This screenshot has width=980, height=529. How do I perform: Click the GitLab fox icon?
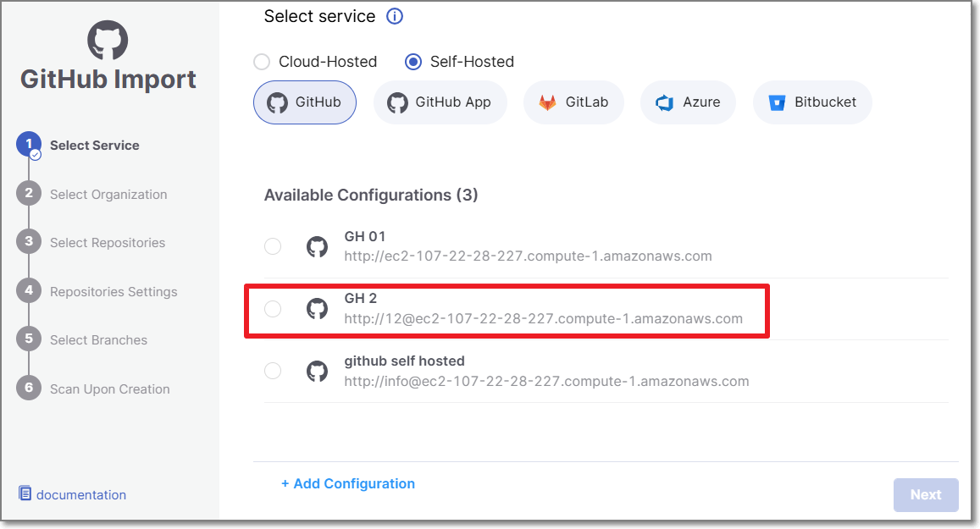coord(548,102)
